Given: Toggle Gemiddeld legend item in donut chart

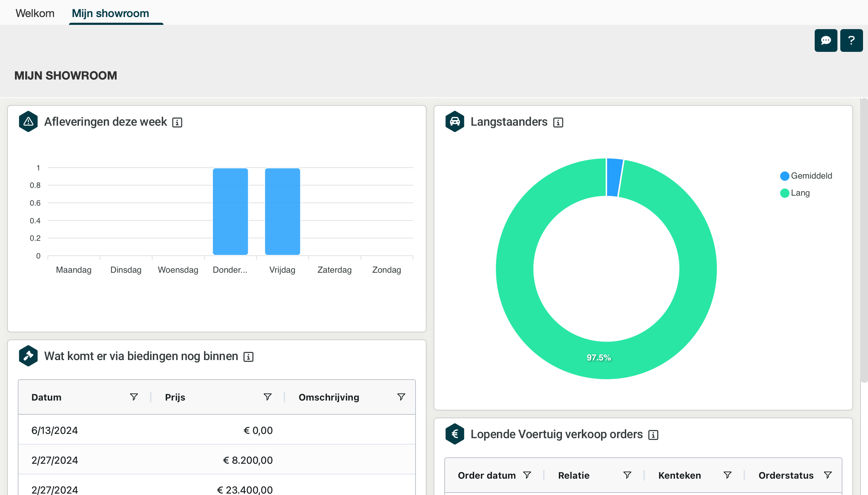Looking at the screenshot, I should click(806, 176).
